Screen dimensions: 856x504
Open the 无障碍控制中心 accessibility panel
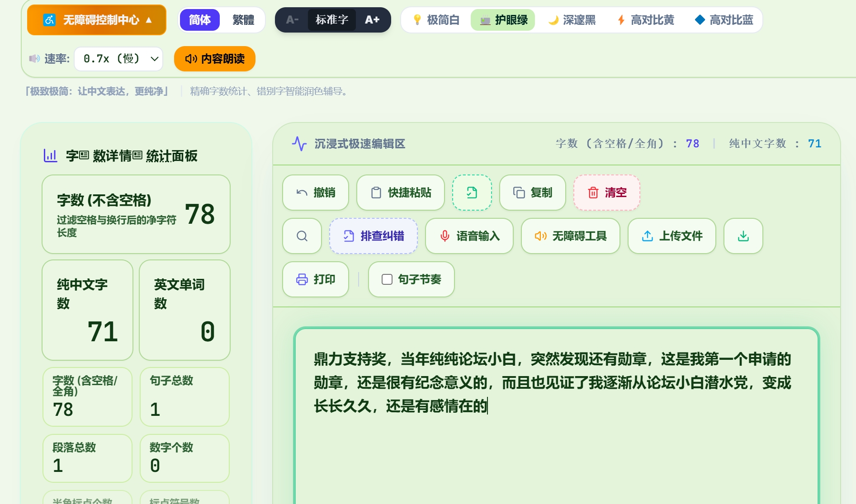97,20
